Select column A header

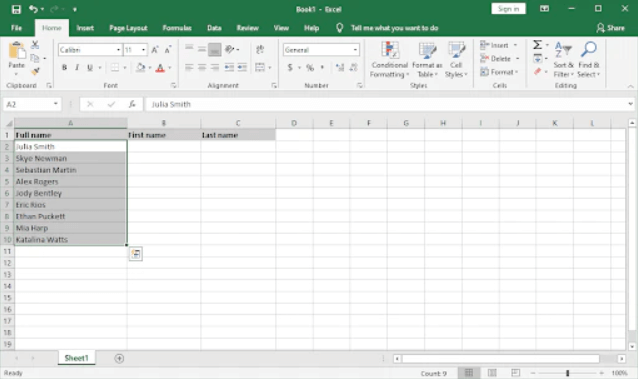coord(70,123)
